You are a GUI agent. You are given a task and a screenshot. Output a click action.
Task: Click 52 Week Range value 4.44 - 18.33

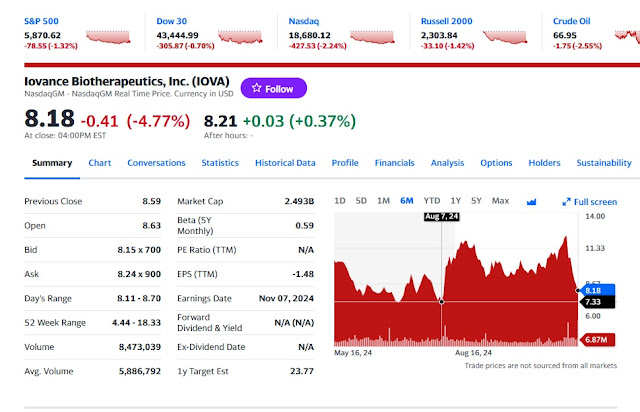coord(136,323)
